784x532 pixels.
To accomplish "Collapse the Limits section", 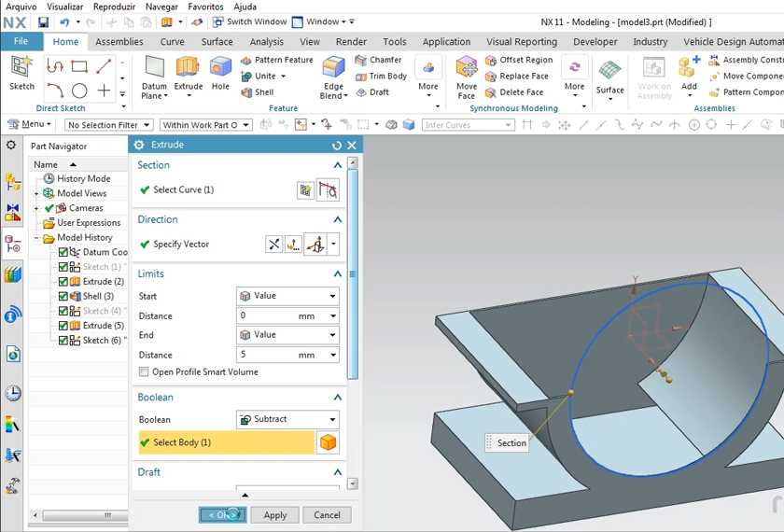I will click(338, 274).
